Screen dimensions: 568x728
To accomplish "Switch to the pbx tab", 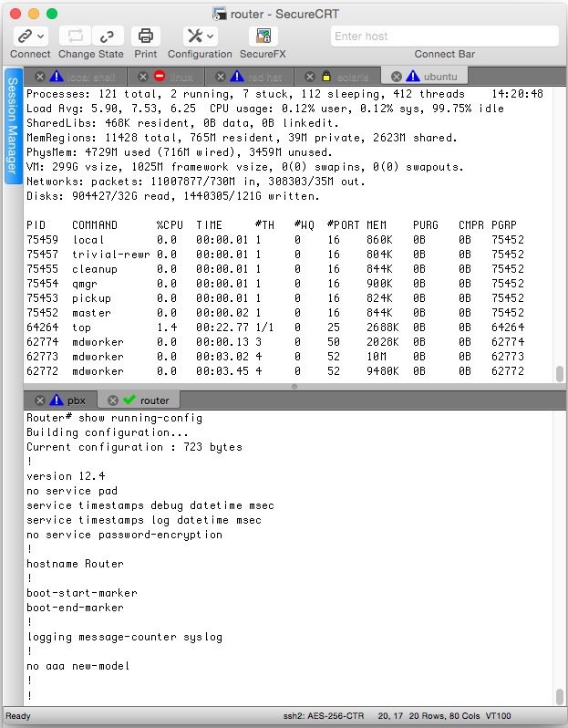I will 76,400.
